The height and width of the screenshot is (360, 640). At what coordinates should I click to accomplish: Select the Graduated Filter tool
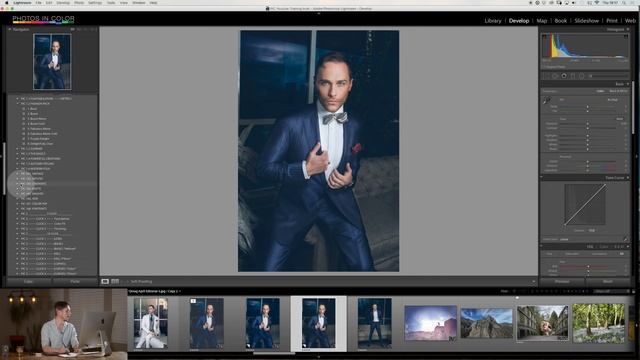(573, 76)
